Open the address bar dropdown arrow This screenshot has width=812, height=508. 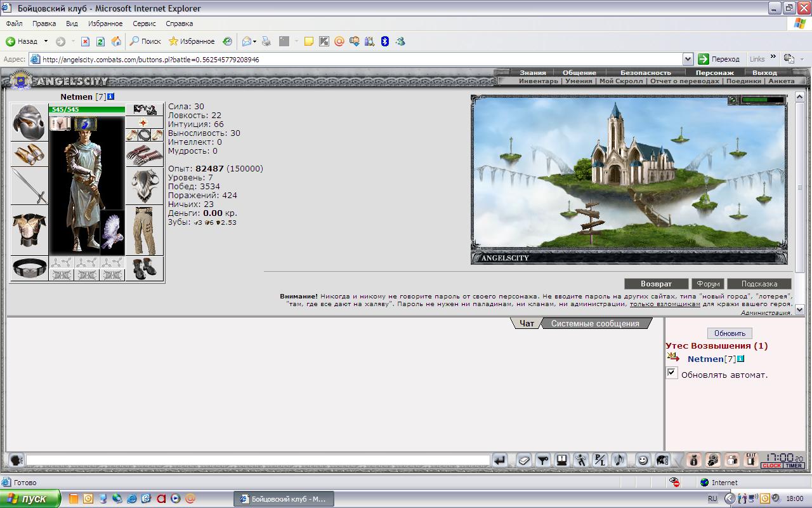point(688,59)
